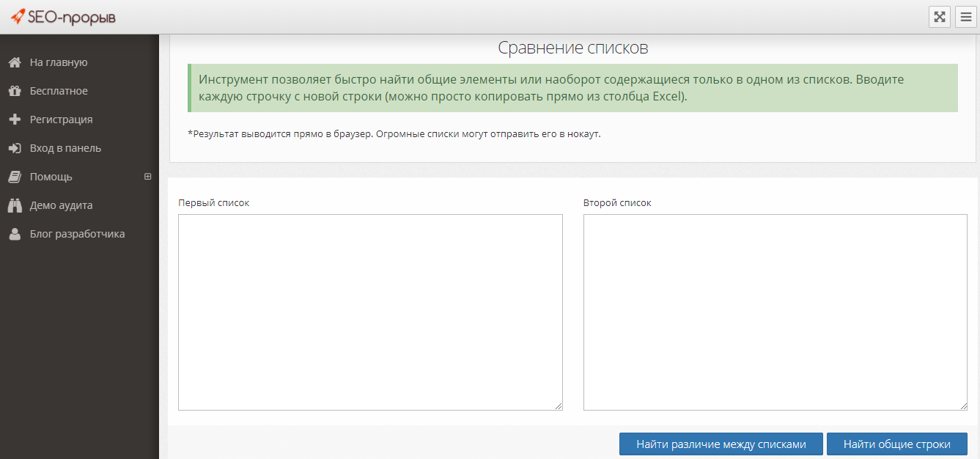Click inside the Первый список text area
980x459 pixels.
370,312
